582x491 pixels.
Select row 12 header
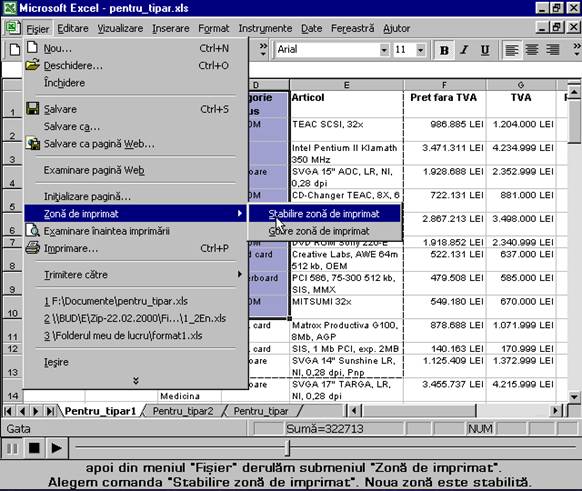(12, 348)
